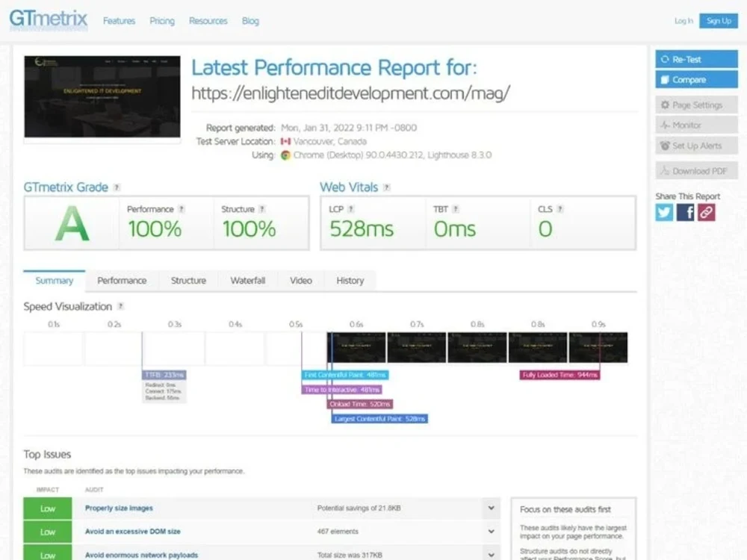Open the Features menu

tap(119, 21)
